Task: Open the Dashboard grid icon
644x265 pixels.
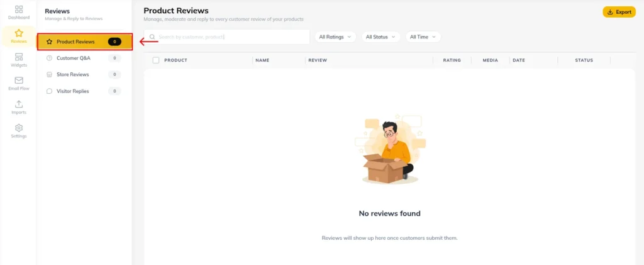Action: click(x=19, y=9)
